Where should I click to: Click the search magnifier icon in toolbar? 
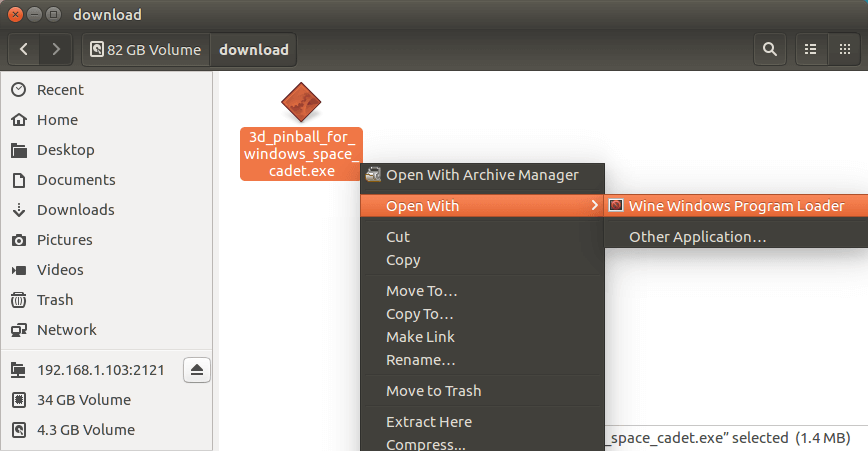[x=768, y=49]
